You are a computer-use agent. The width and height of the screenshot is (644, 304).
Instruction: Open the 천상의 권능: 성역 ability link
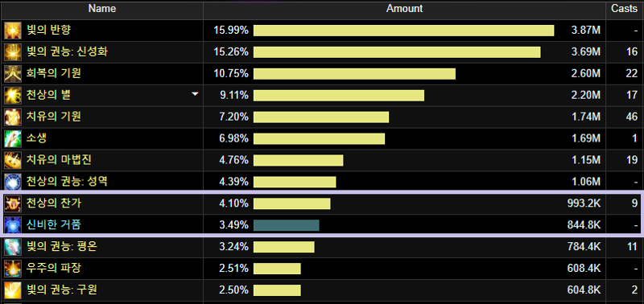[x=67, y=181]
